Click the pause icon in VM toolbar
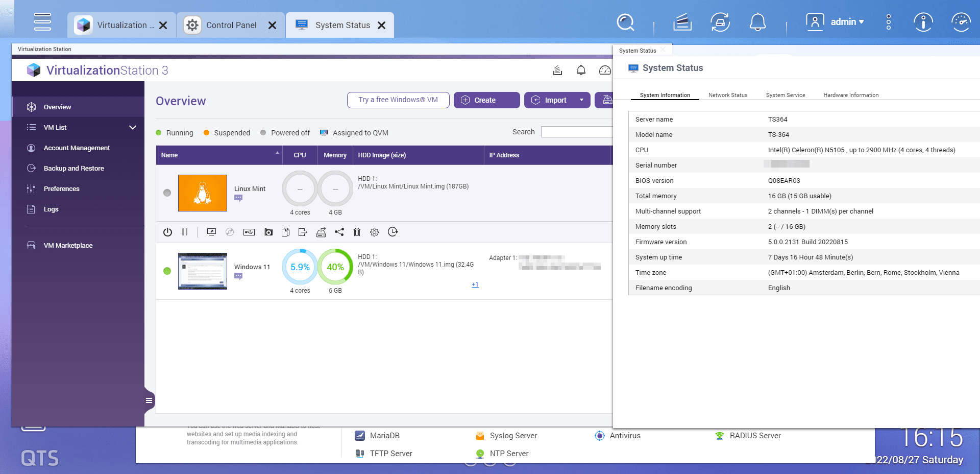980x474 pixels. 185,232
